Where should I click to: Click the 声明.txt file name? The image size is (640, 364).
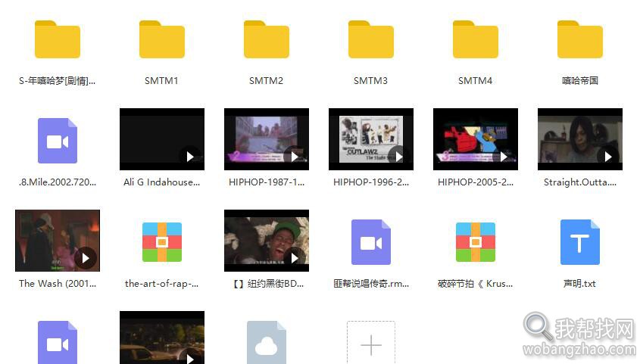(x=579, y=284)
